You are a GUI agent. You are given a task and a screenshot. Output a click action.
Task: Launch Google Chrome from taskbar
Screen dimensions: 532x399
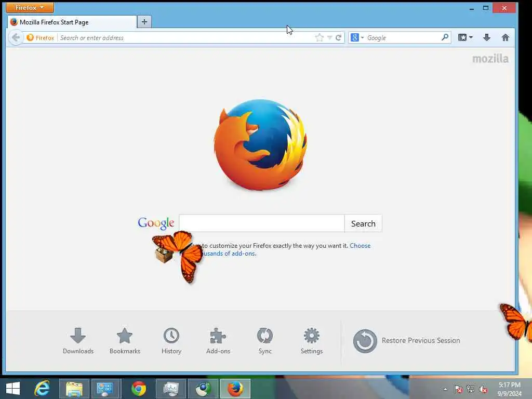click(x=139, y=389)
